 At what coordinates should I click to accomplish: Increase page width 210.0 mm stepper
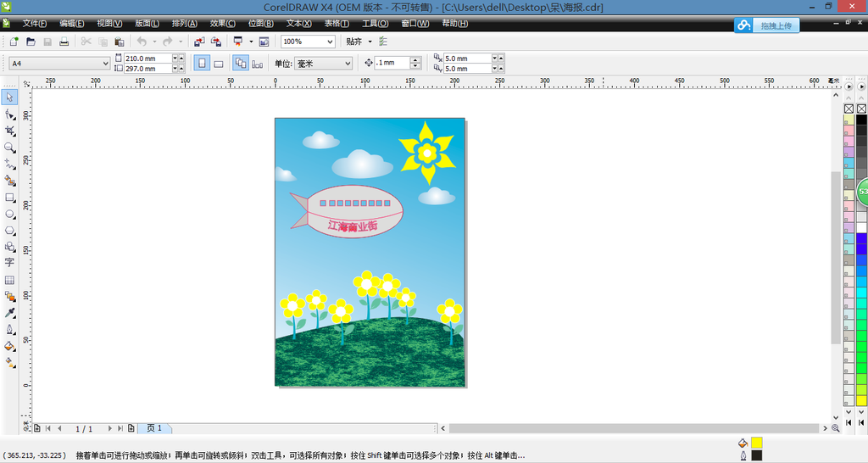181,59
